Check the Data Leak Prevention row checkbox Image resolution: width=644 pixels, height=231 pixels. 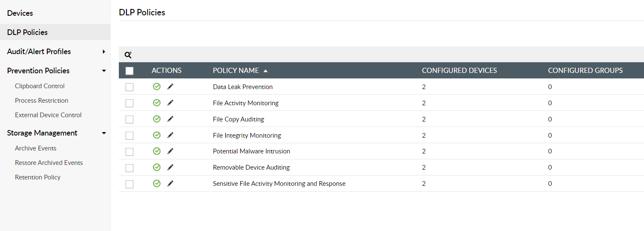(x=129, y=87)
